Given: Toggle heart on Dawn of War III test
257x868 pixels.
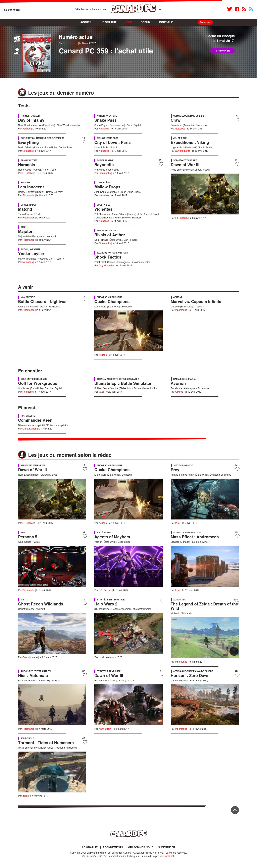Looking at the screenshot, I should (x=237, y=164).
